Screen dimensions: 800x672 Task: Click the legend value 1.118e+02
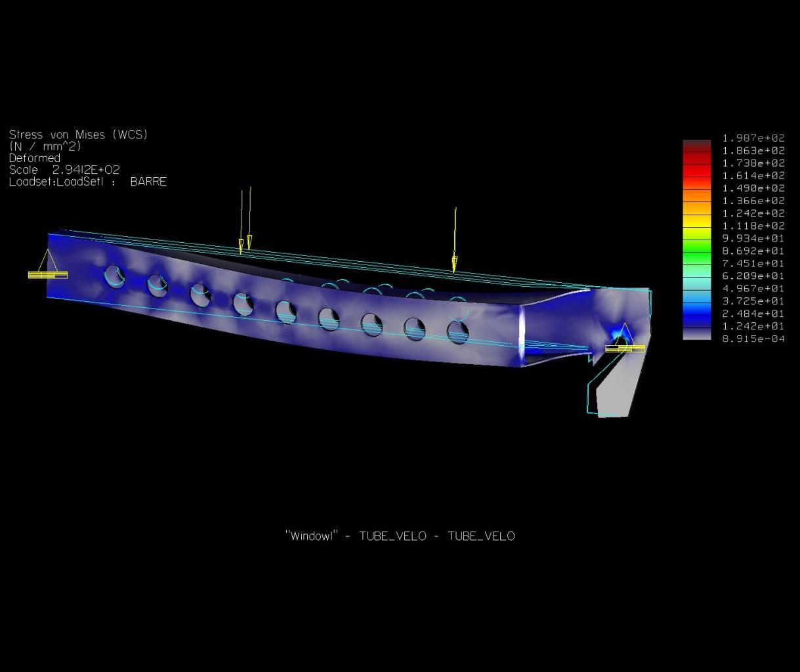click(753, 225)
